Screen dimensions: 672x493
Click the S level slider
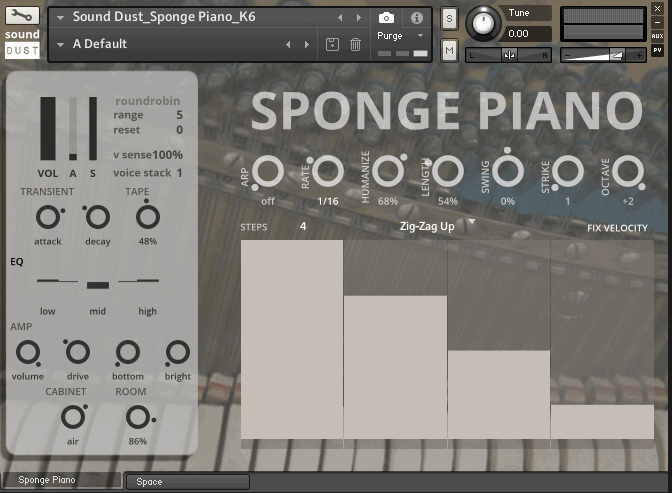[x=93, y=129]
